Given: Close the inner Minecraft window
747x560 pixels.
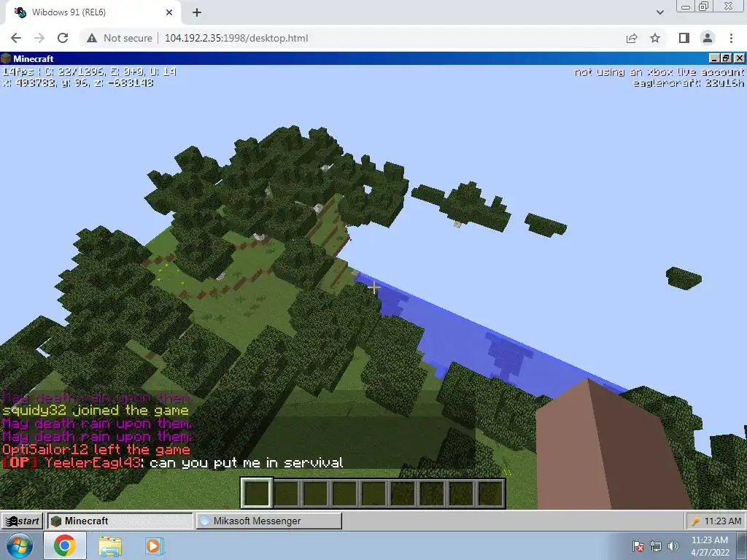Looking at the screenshot, I should (739, 58).
